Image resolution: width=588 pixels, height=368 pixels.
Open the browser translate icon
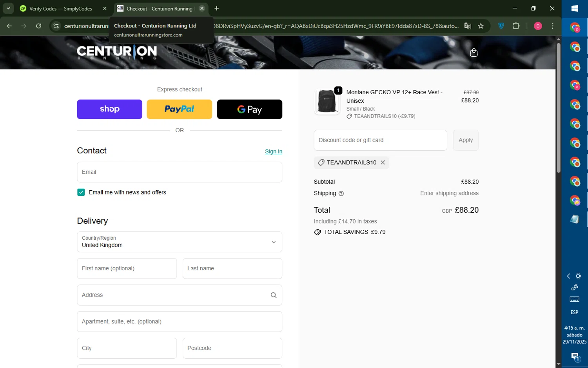[468, 26]
